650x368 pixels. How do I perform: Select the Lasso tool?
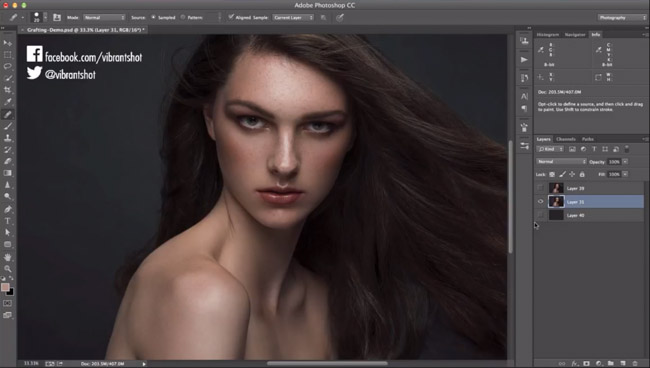(x=7, y=66)
